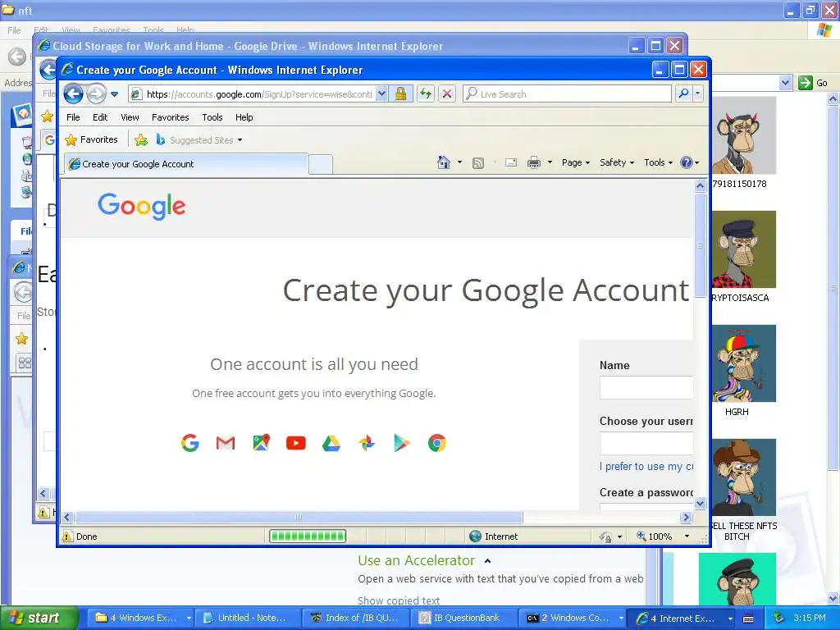The image size is (840, 630).
Task: Open the command bar Tools dropdown
Action: [x=658, y=162]
